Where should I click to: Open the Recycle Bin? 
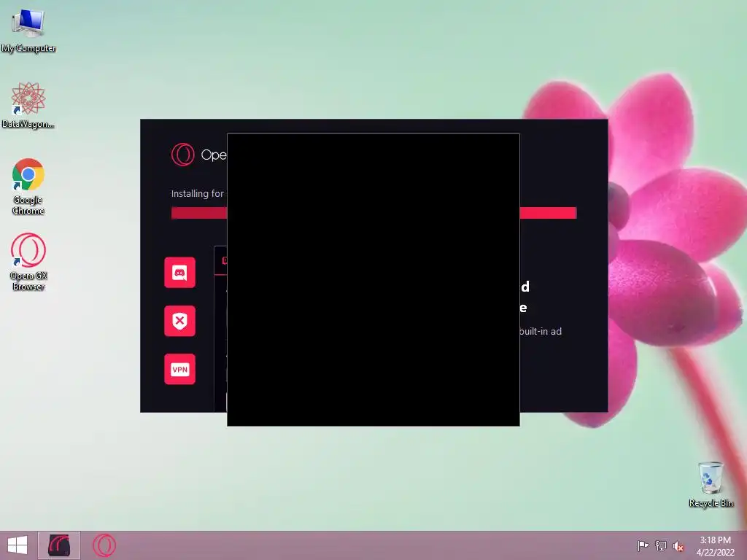point(711,484)
